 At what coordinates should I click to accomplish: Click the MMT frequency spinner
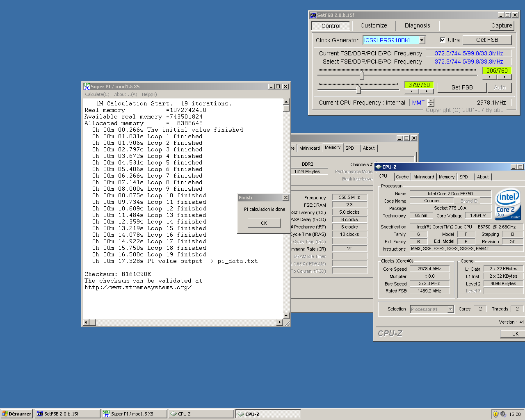[x=431, y=103]
